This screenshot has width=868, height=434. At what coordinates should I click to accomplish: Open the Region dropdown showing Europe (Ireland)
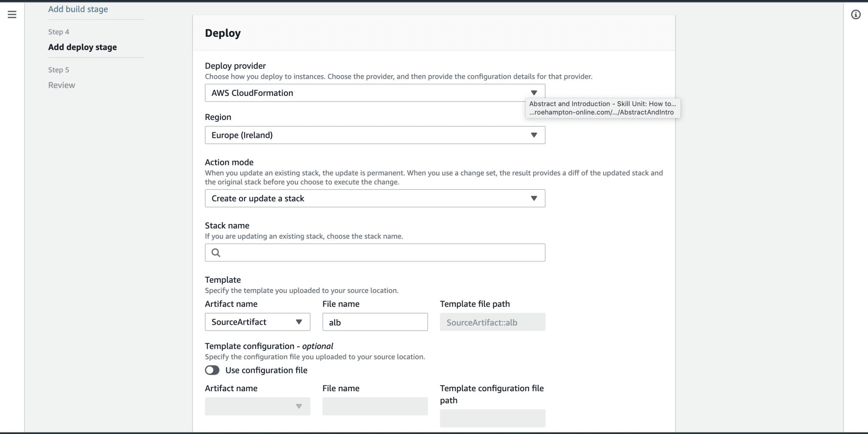click(x=534, y=135)
